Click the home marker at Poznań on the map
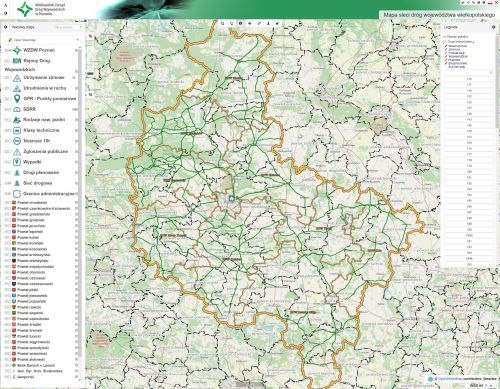Viewport: 500px width, 389px height. click(x=231, y=199)
